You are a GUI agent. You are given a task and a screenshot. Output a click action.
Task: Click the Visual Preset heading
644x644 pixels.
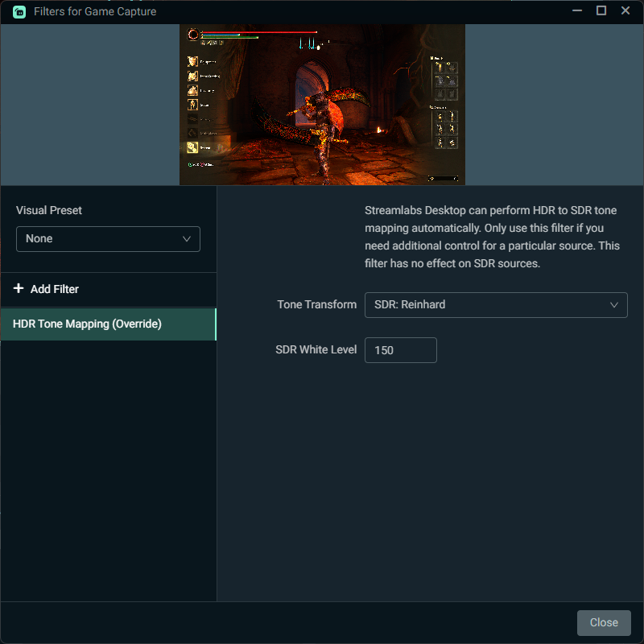pos(49,211)
